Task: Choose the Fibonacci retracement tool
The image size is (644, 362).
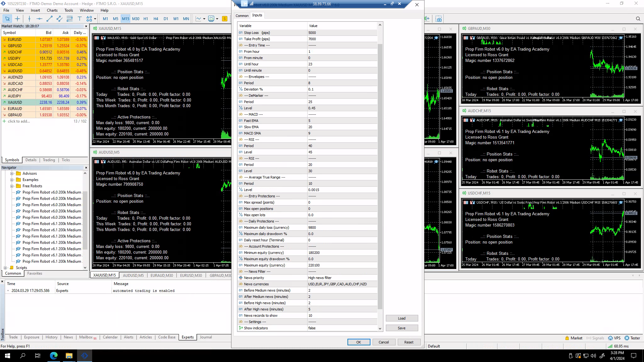Action: 69,19
